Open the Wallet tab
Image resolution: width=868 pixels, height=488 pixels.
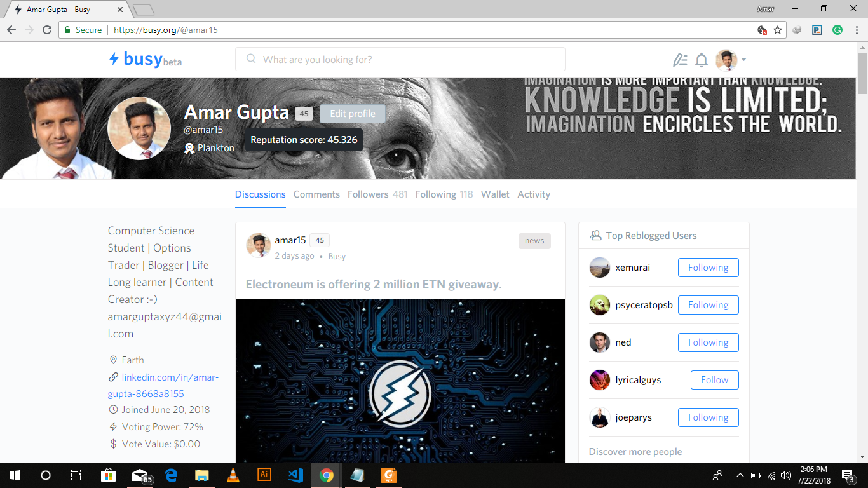tap(495, 194)
